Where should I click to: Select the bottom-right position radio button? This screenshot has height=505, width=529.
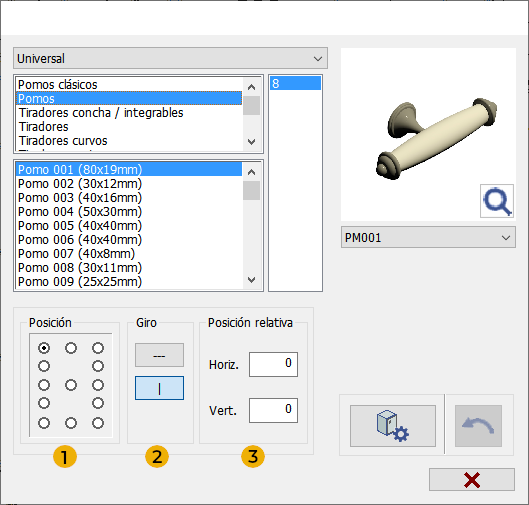coord(98,423)
